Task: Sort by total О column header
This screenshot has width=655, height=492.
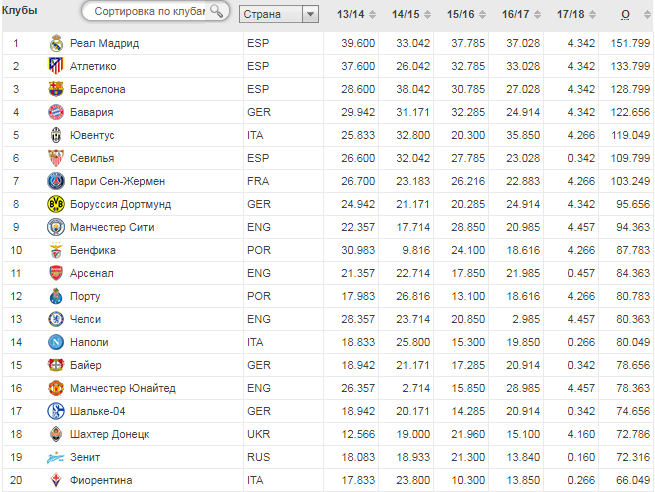Action: (624, 14)
